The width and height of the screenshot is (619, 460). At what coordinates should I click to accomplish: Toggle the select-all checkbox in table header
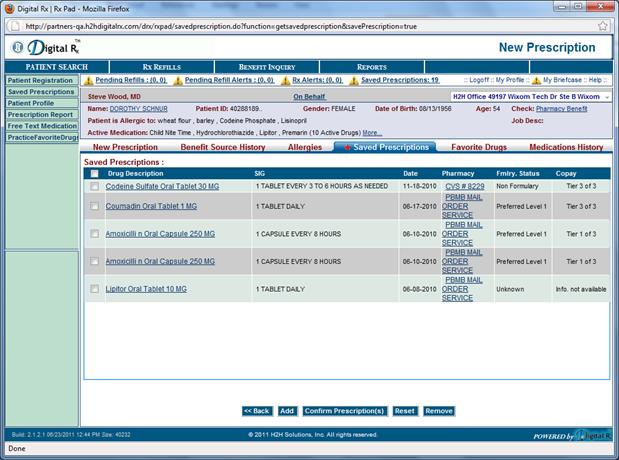(x=94, y=173)
